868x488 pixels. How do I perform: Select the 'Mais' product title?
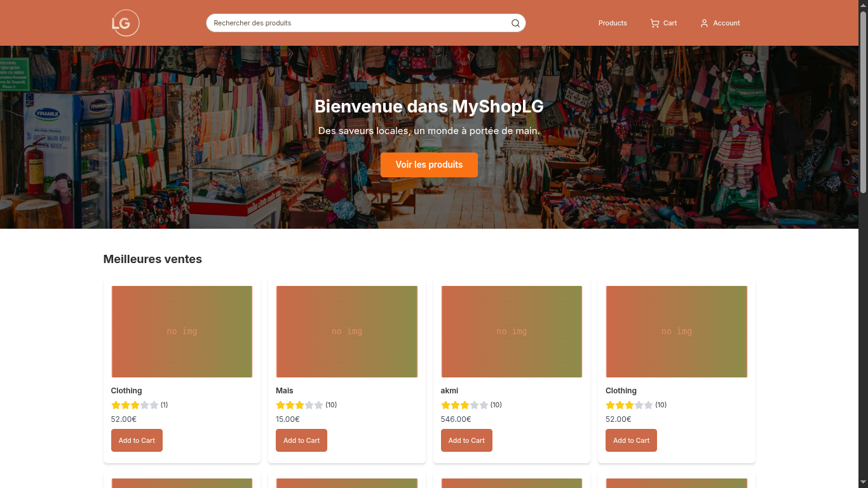coord(285,391)
